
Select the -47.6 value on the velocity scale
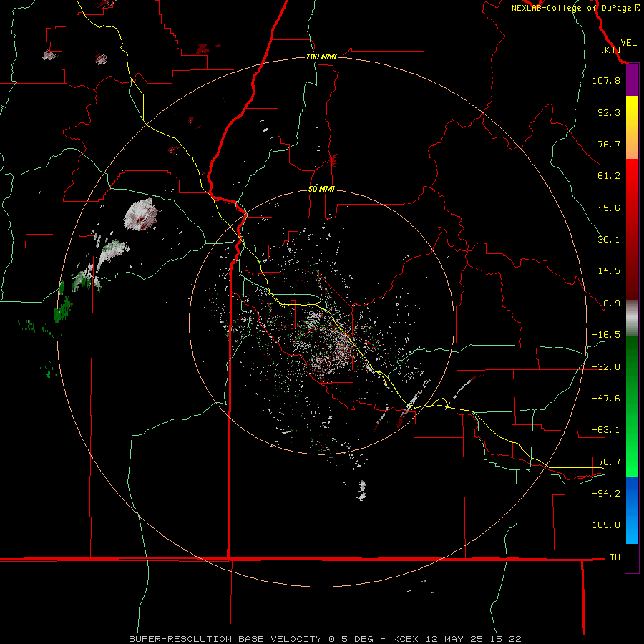tap(606, 399)
